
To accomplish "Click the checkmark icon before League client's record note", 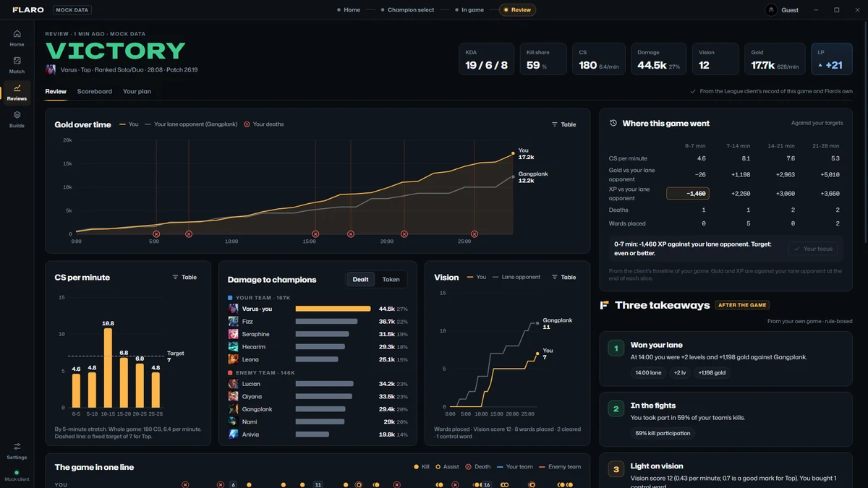I will [x=693, y=92].
